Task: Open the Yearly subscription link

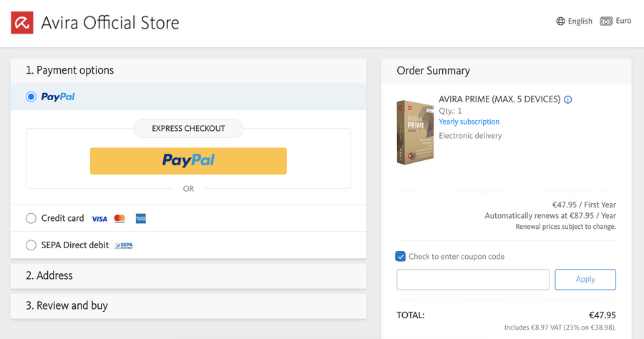Action: coord(469,122)
